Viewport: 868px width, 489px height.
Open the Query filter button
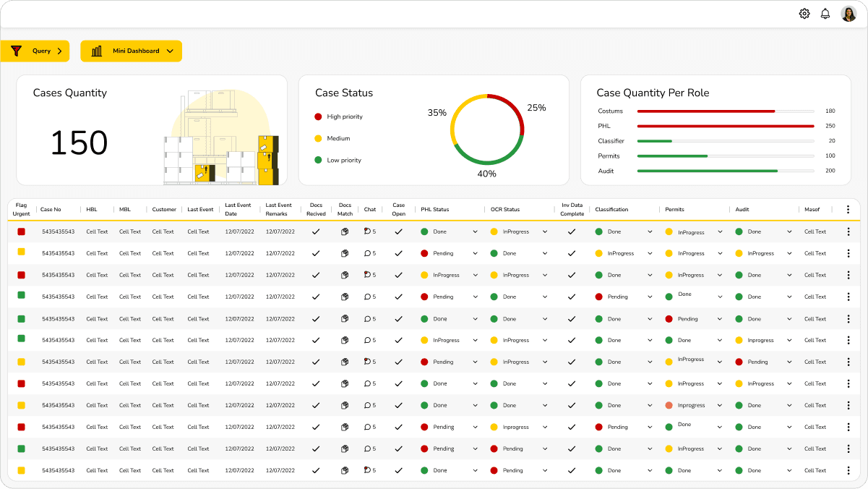tap(35, 51)
